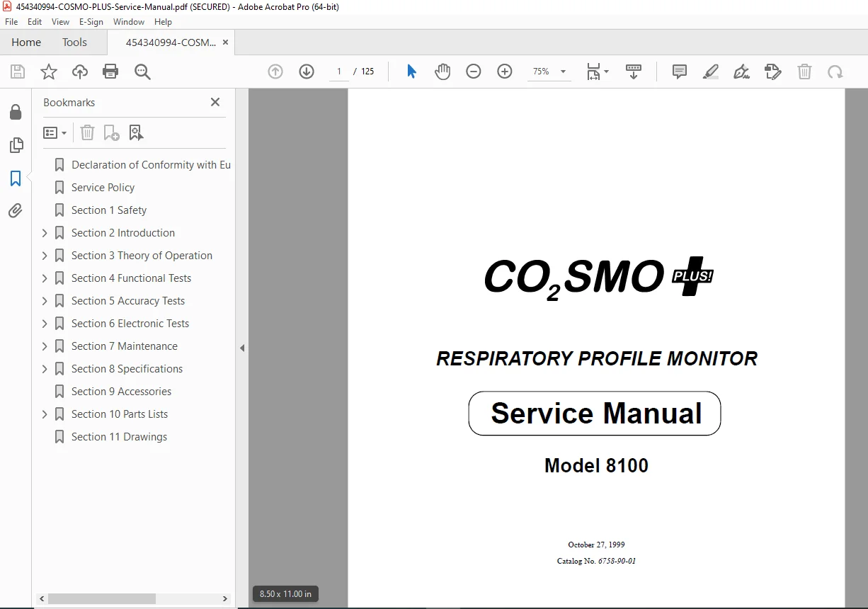868x609 pixels.
Task: Upload file to cloud icon
Action: coord(80,72)
